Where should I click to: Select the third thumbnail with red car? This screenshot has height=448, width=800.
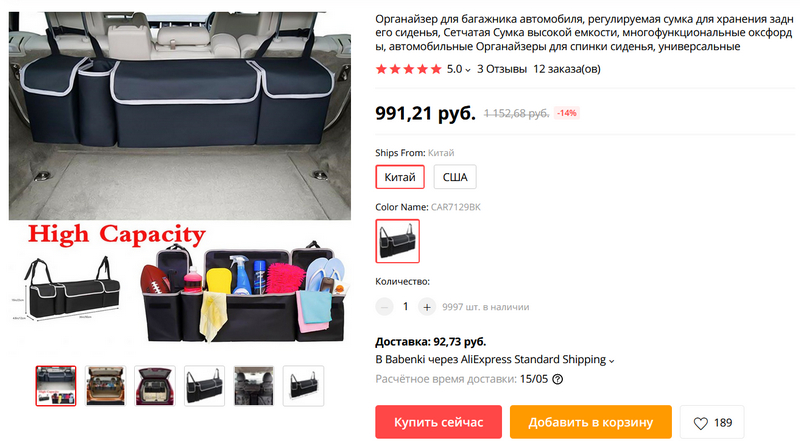pyautogui.click(x=155, y=386)
